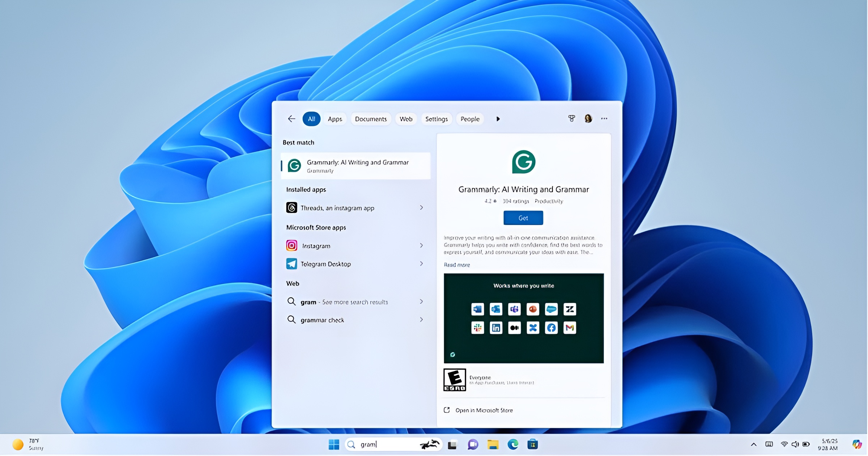
Task: Open the user profile avatar
Action: (x=588, y=118)
